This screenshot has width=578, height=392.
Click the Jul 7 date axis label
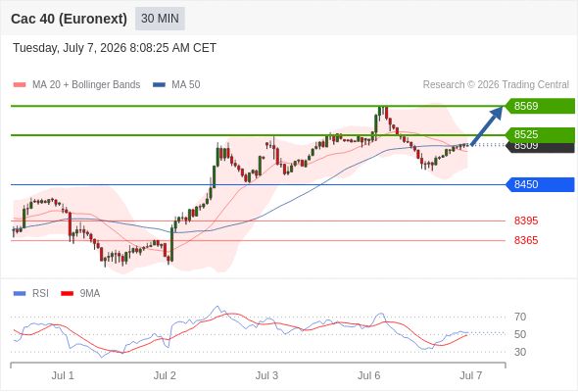pos(471,375)
